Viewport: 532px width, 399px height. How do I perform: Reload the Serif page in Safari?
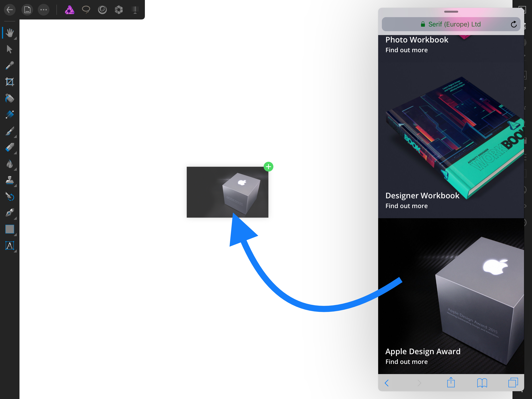click(514, 24)
